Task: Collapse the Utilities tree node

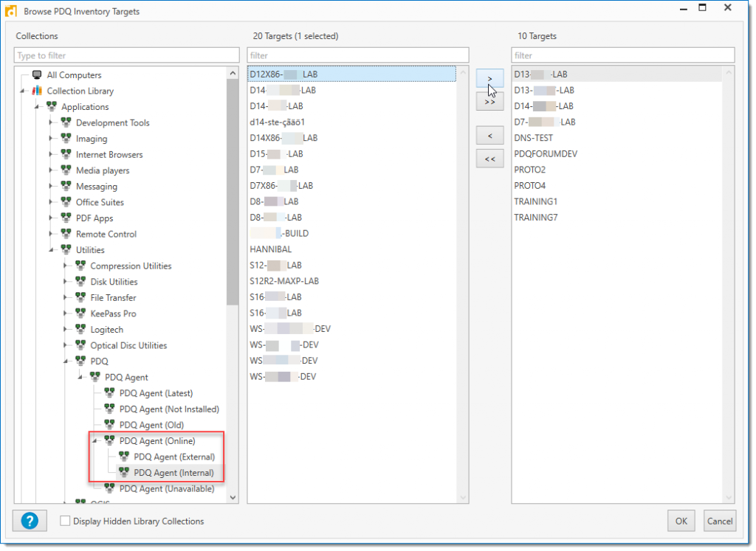Action: click(51, 250)
